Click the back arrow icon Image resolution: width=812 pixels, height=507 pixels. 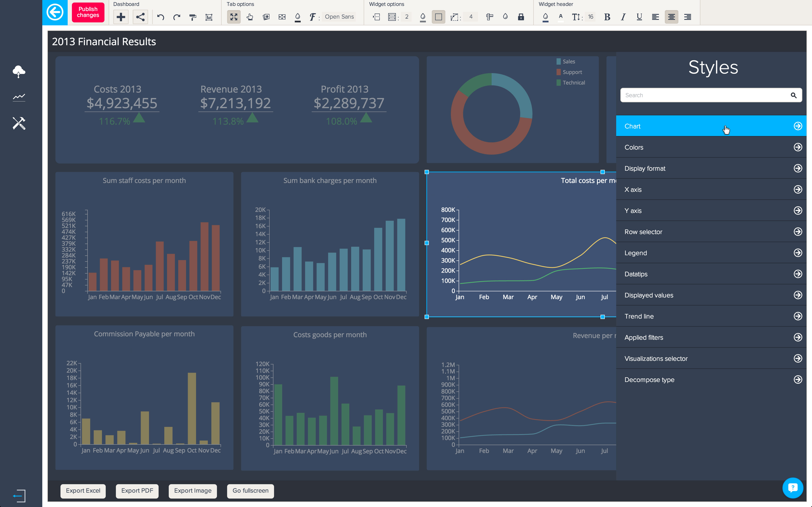point(55,13)
